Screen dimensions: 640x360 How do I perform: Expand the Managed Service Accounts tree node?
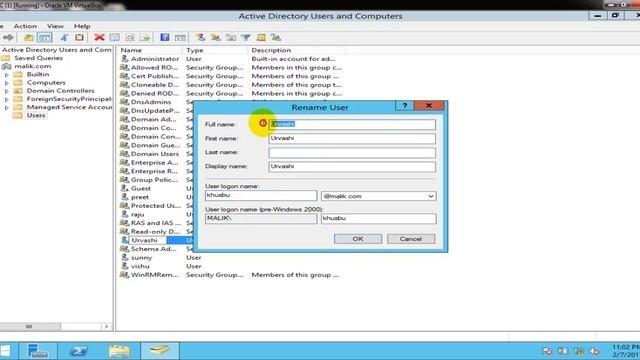7,107
